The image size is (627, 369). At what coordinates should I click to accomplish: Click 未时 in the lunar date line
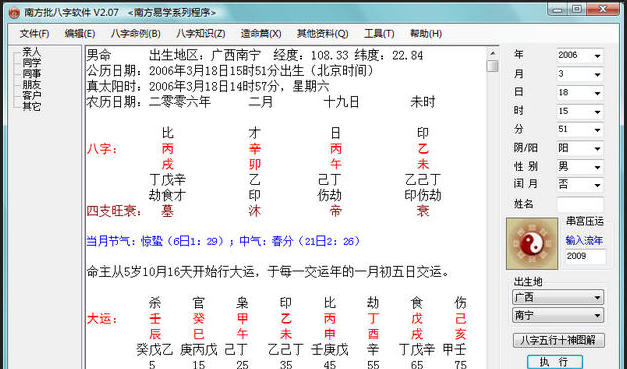tap(423, 102)
